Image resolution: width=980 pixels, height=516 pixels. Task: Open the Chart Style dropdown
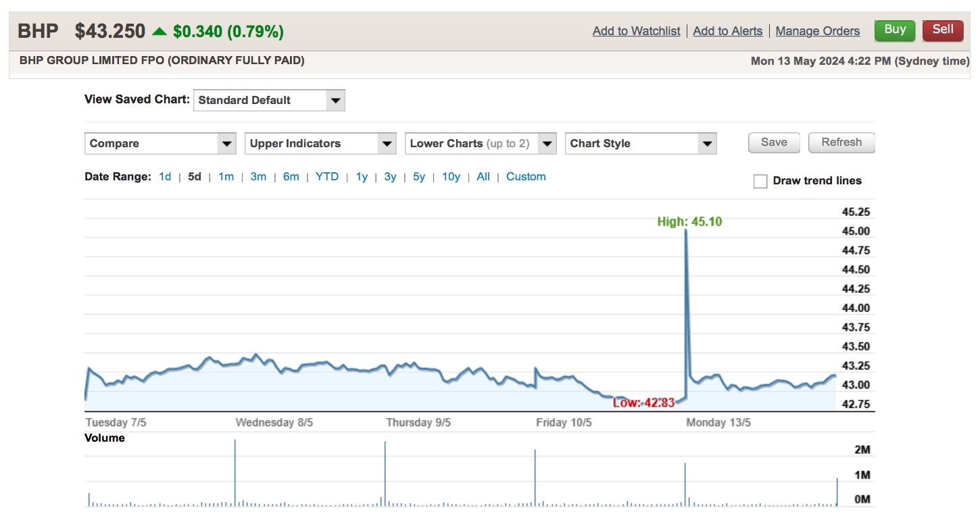[641, 143]
